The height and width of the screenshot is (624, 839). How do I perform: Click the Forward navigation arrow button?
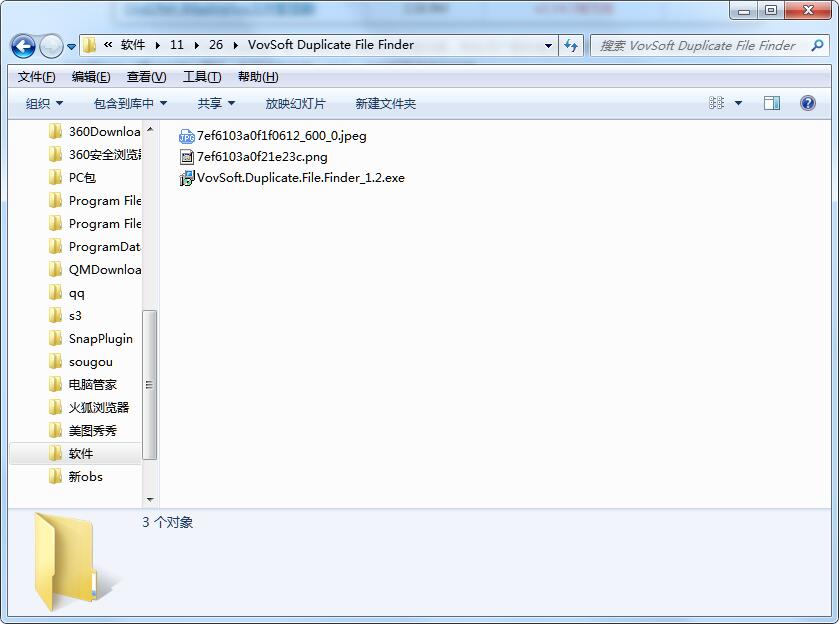(x=51, y=46)
